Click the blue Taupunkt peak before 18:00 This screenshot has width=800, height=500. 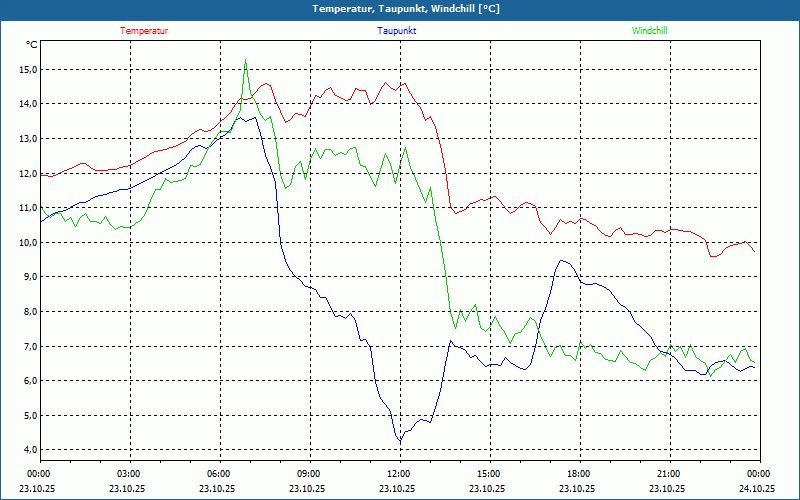561,261
